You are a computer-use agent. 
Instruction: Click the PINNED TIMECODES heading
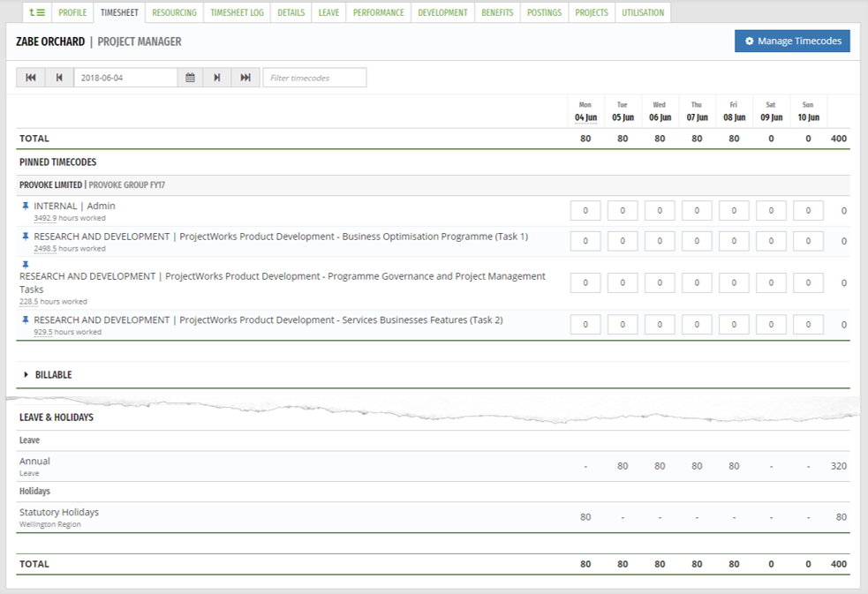coord(57,162)
